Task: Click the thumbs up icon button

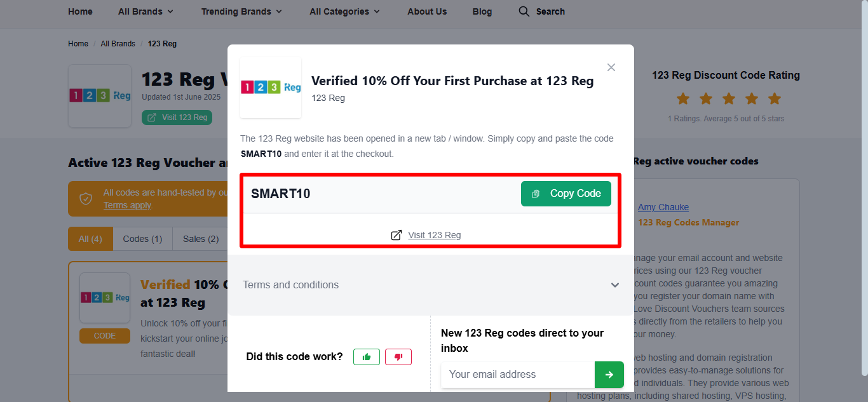Action: pos(367,357)
